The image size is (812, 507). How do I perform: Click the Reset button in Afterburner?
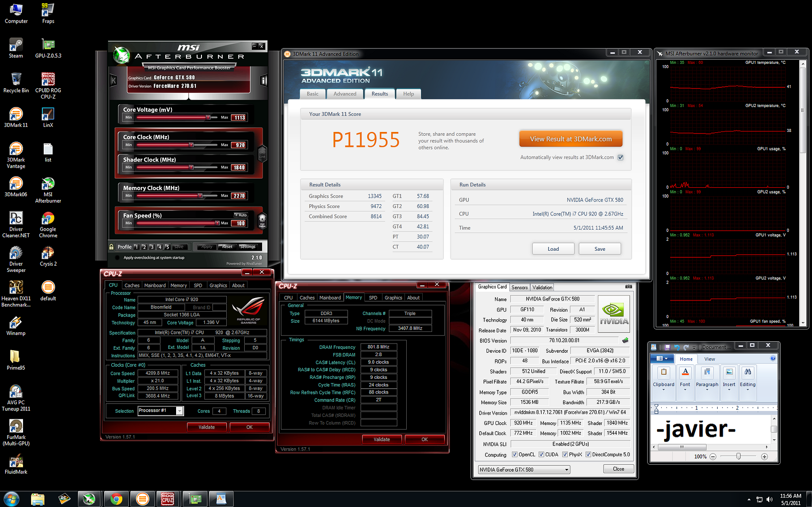coord(227,246)
